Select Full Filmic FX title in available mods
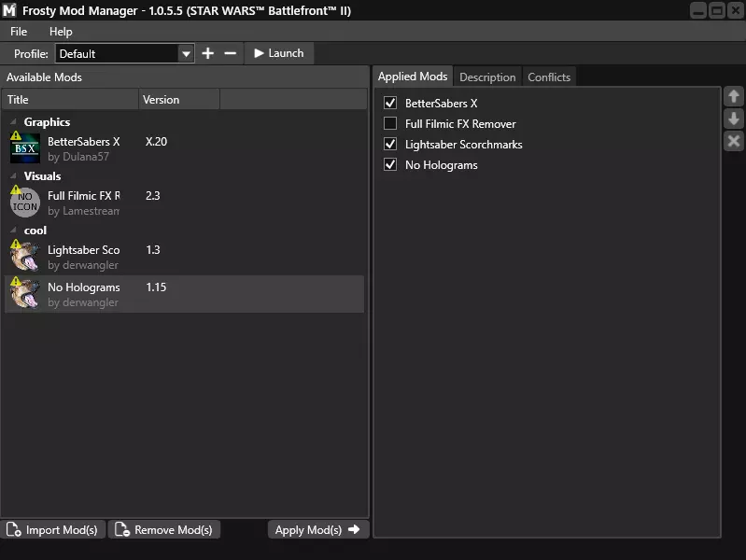This screenshot has width=746, height=560. (84, 196)
